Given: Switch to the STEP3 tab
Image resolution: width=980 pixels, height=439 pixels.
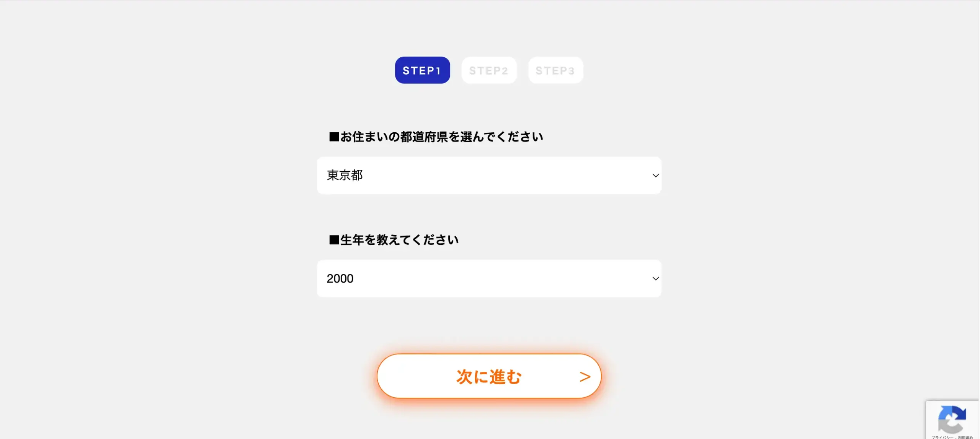Looking at the screenshot, I should pyautogui.click(x=555, y=70).
